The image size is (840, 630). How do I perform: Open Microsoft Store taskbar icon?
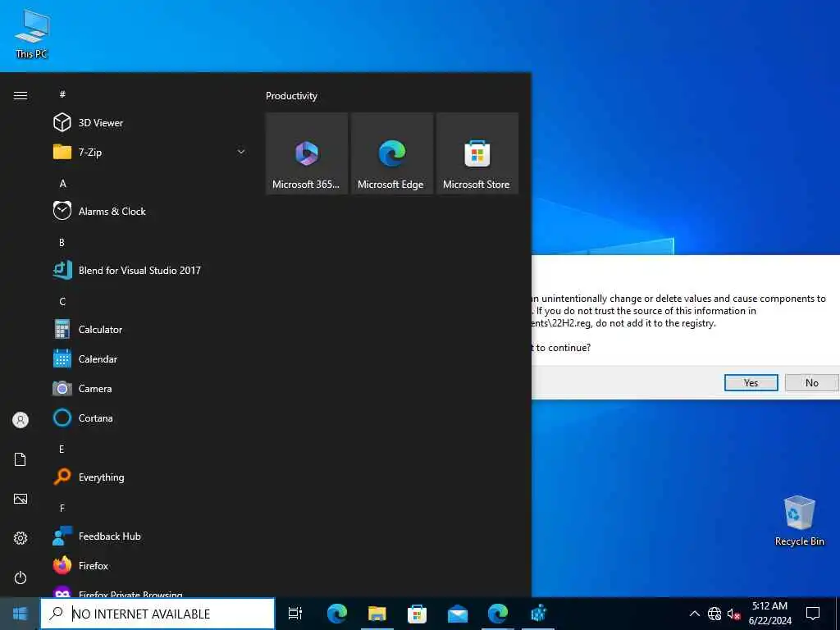[x=418, y=614]
